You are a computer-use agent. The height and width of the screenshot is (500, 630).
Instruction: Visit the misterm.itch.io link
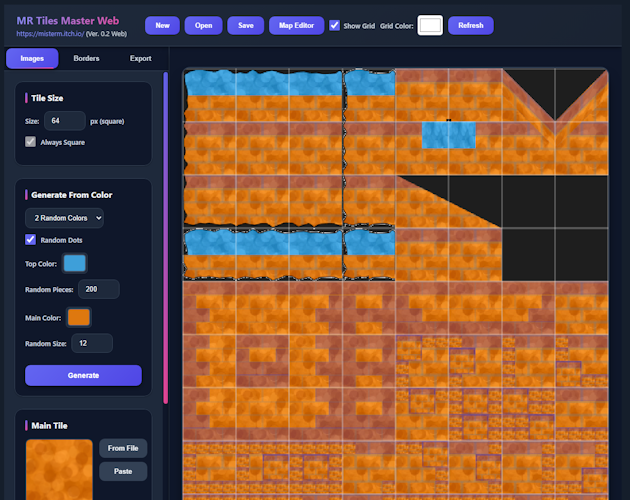click(x=50, y=34)
